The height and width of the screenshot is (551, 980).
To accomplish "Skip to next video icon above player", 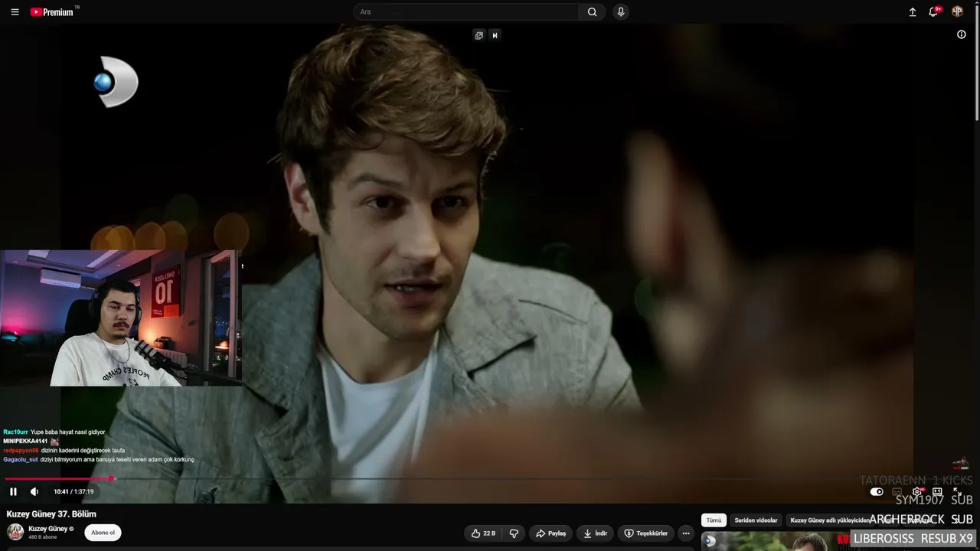I will [x=495, y=35].
